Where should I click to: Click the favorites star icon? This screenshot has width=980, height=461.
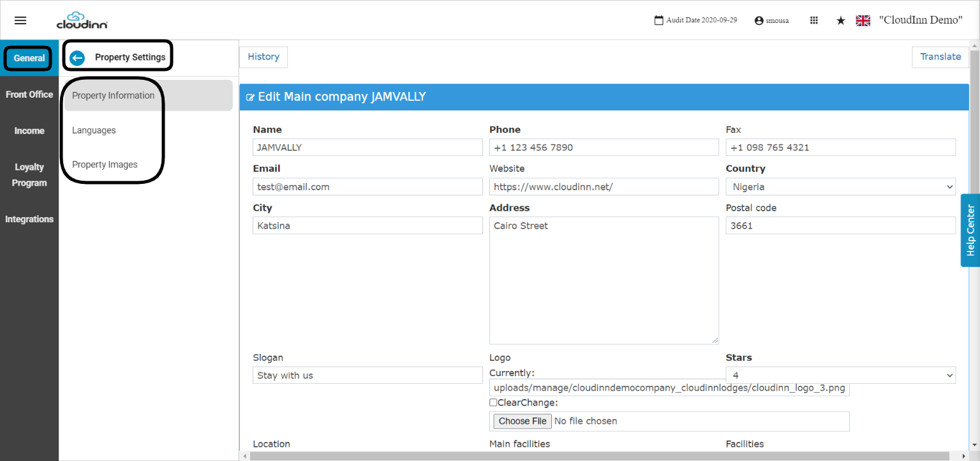841,20
